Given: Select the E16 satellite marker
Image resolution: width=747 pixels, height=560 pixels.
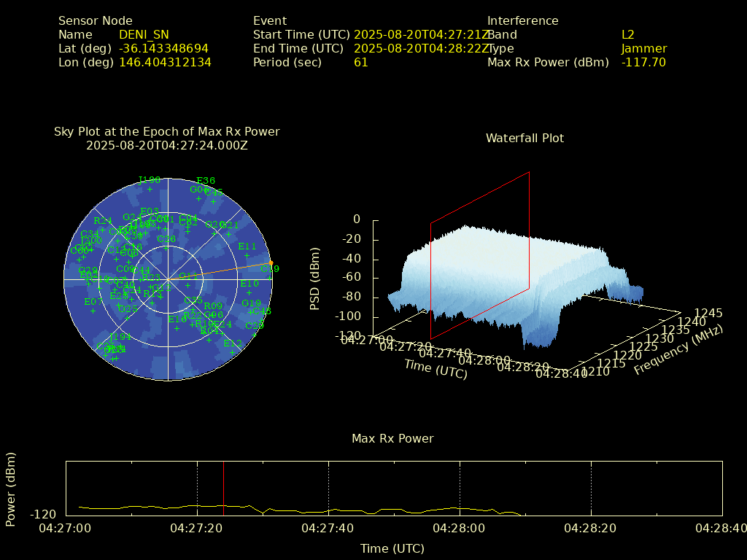Looking at the screenshot, I should click(x=177, y=328).
